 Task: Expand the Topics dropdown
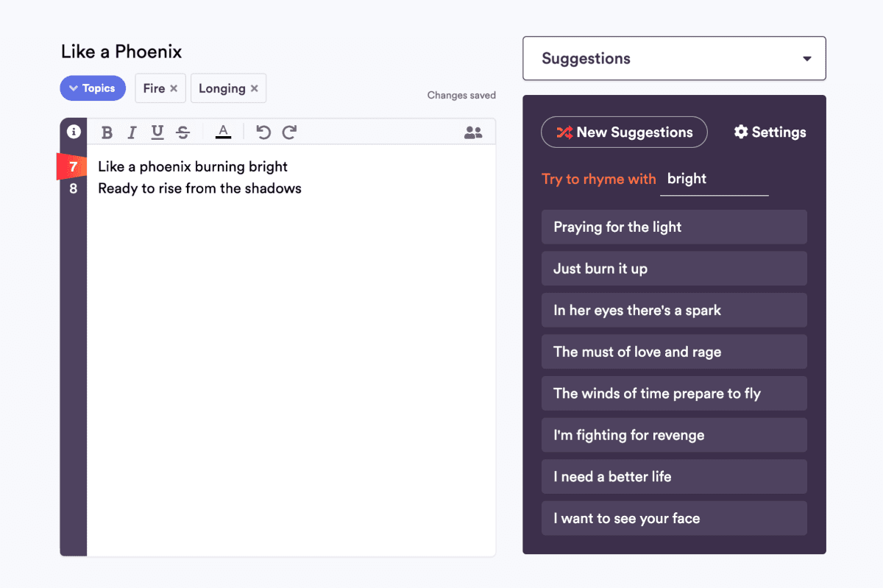tap(93, 88)
